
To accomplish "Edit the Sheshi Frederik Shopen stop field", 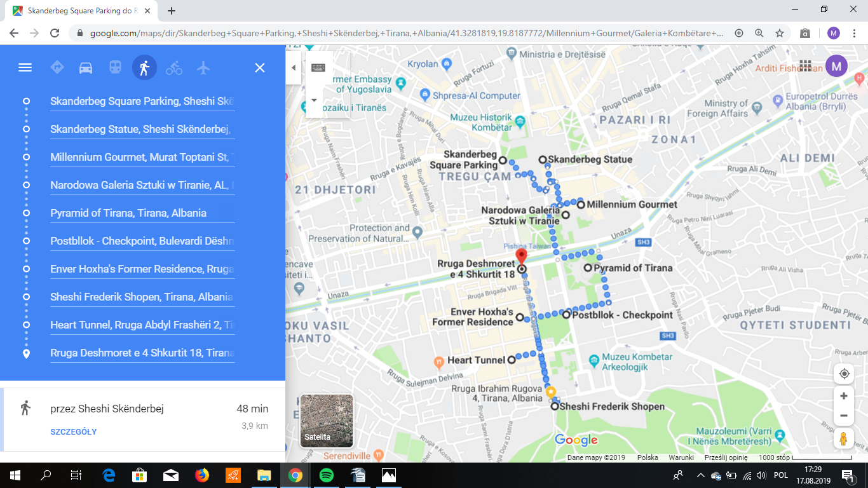I will [x=142, y=297].
